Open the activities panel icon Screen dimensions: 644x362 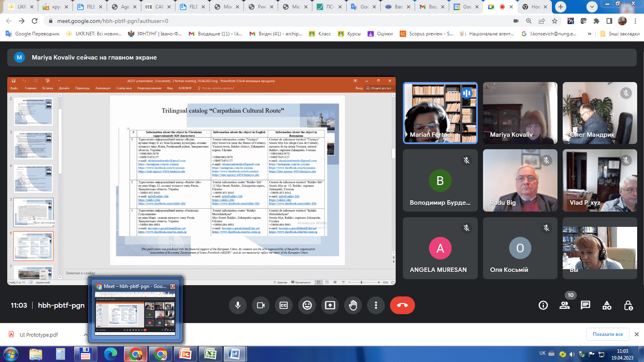click(607, 305)
